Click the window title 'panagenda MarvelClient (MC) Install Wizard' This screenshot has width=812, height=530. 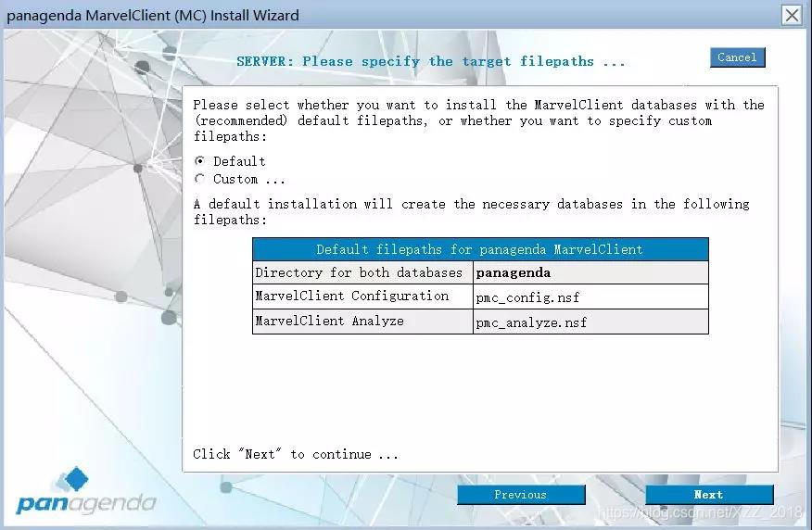pos(153,16)
